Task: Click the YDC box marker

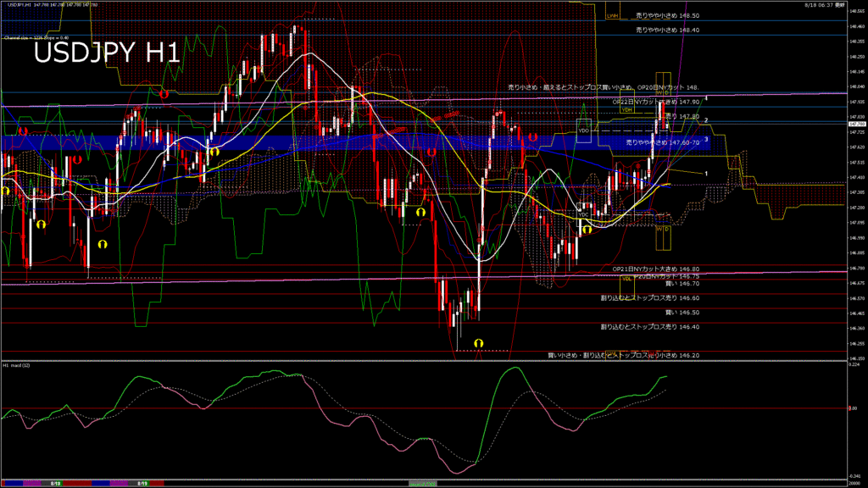Action: tap(583, 214)
